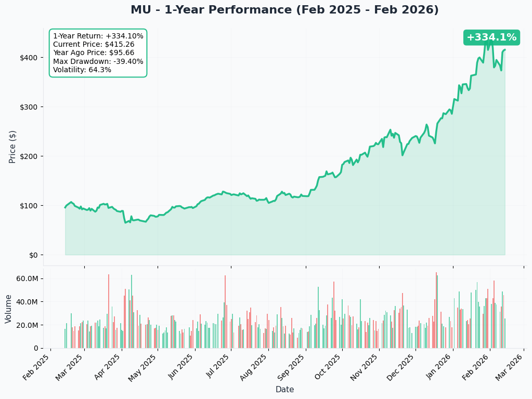Click the Sep 2025 date label
Viewport: 532px width, 399px height.
[291, 368]
